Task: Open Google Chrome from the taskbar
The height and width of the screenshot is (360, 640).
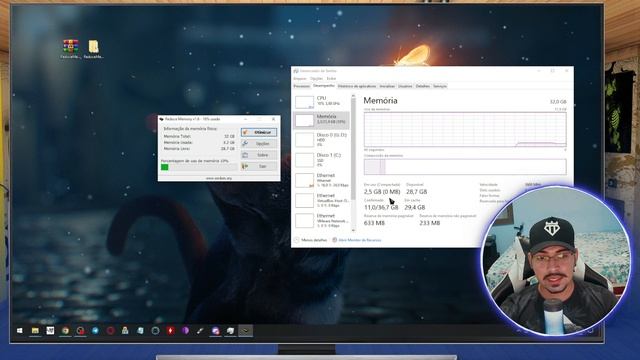Action: coord(65,331)
